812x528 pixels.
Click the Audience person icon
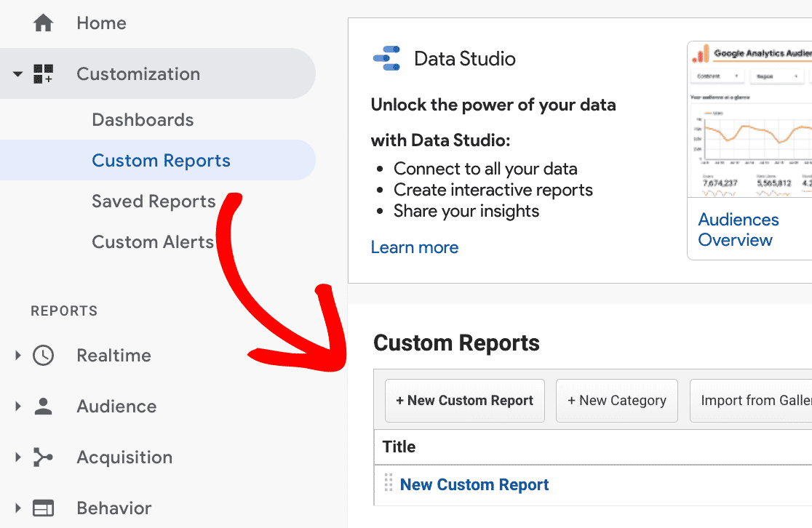(x=43, y=407)
